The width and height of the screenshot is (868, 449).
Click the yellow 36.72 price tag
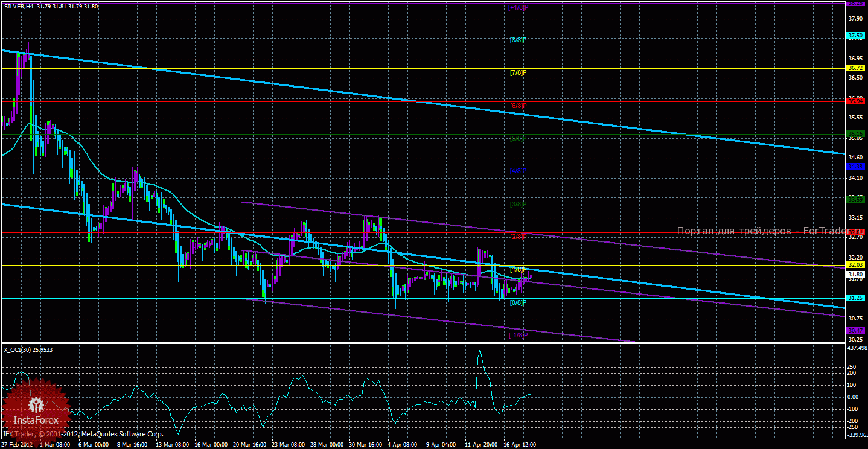856,69
